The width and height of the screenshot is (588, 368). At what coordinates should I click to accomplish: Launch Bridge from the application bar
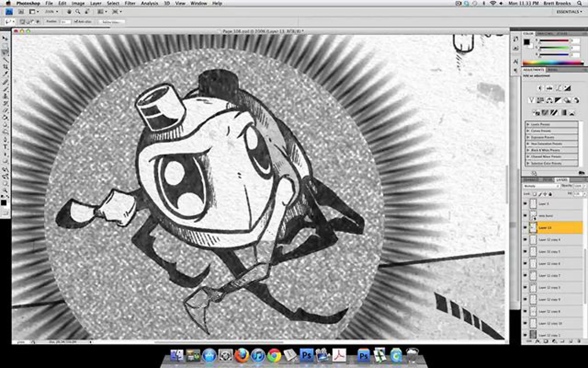point(21,12)
